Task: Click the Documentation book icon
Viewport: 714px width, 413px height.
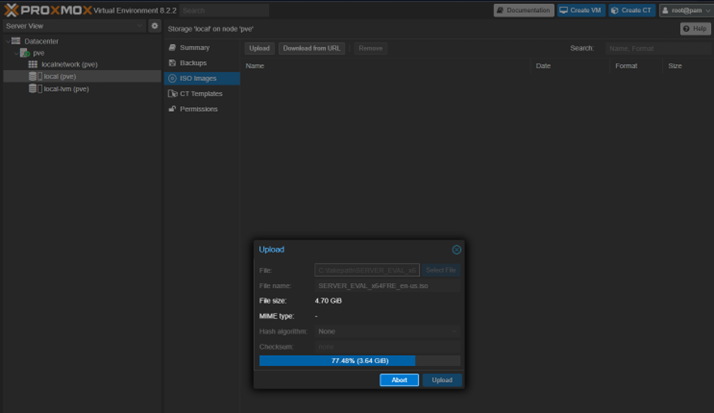Action: 500,10
